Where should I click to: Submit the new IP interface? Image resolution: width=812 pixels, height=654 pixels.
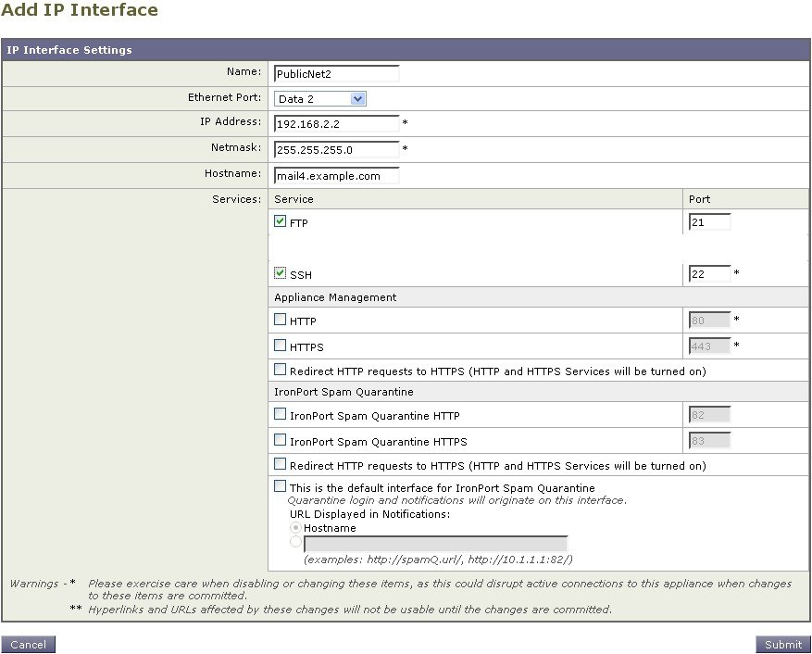pyautogui.click(x=782, y=645)
